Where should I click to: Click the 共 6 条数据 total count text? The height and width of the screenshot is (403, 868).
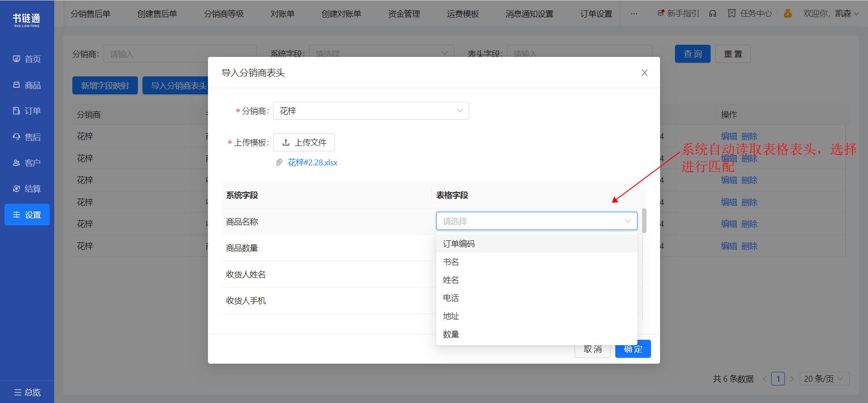pos(733,379)
